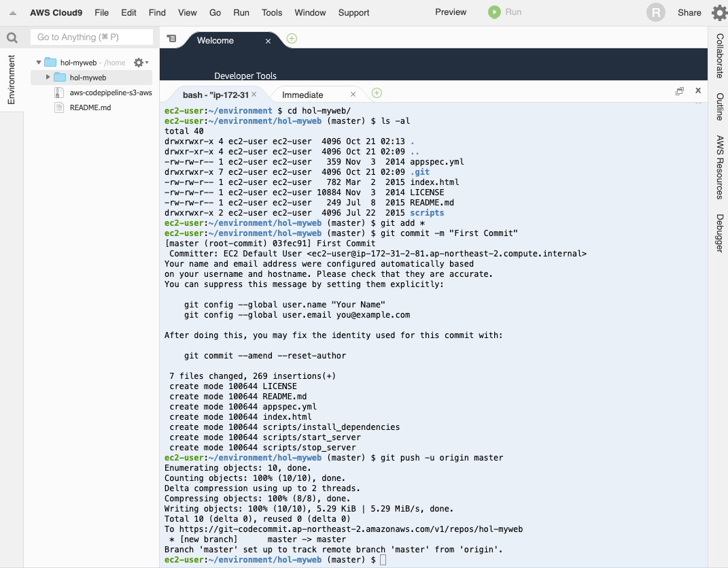Open the Debugger side panel

click(719, 233)
